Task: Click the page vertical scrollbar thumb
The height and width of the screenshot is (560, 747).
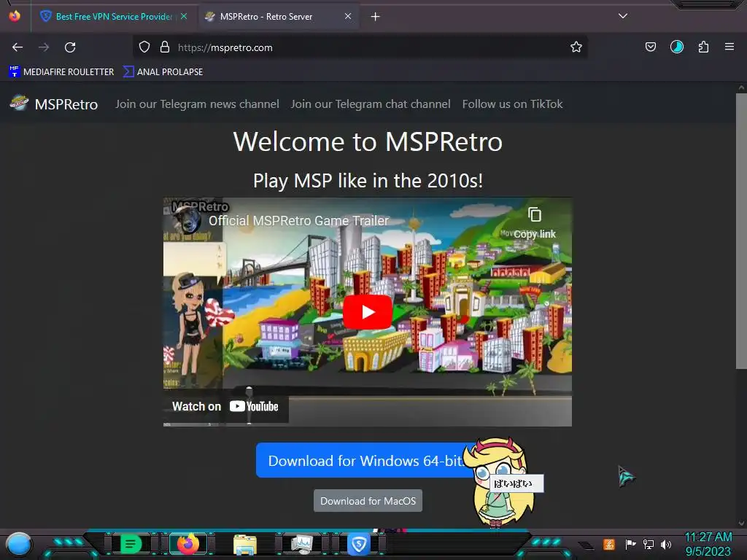Action: (x=741, y=231)
